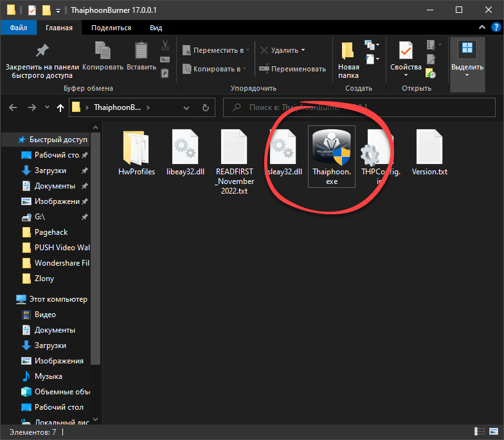Open the Zlony folder
The image size is (504, 440).
click(44, 279)
